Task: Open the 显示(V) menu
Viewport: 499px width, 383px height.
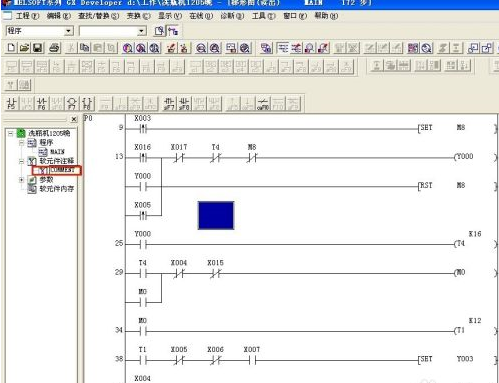Action: (170, 16)
